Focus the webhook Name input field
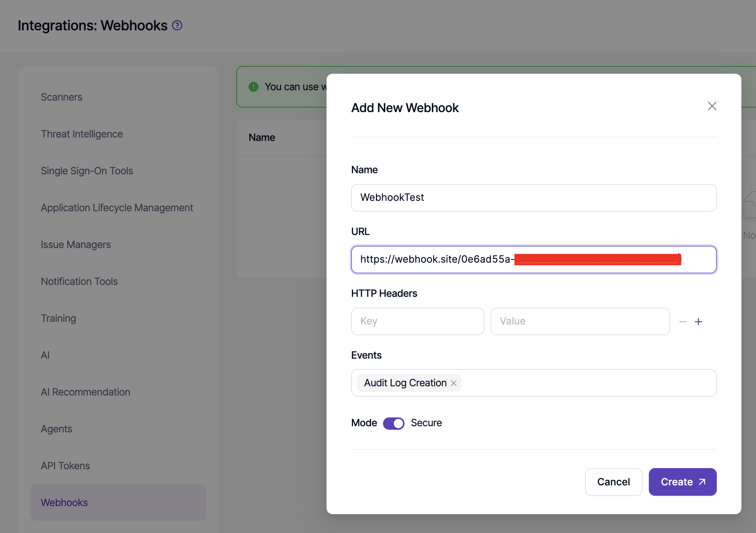Screen dimensions: 756x533 pyautogui.click(x=533, y=198)
